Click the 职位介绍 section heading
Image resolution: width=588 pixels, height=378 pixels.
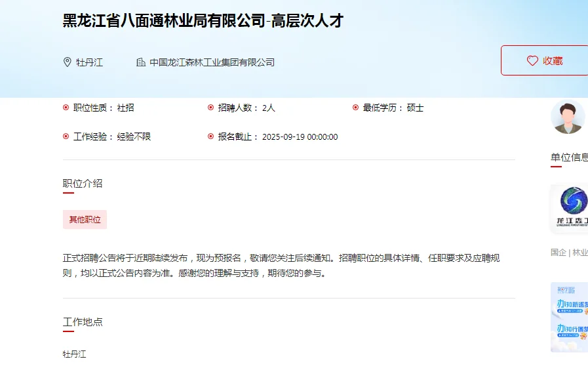pyautogui.click(x=83, y=184)
